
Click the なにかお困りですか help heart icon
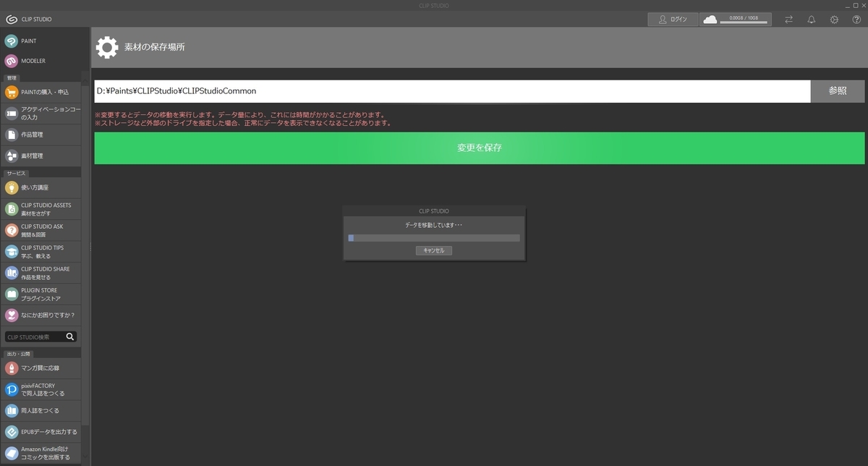coord(12,315)
